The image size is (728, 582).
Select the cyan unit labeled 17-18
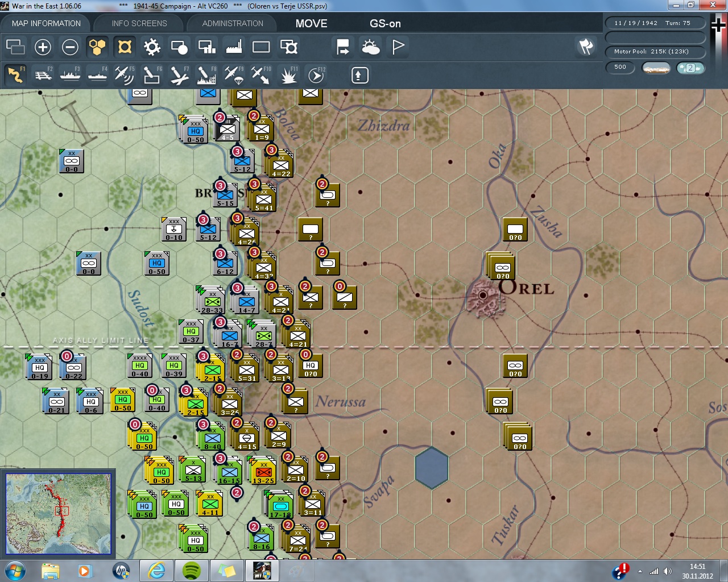tap(280, 504)
